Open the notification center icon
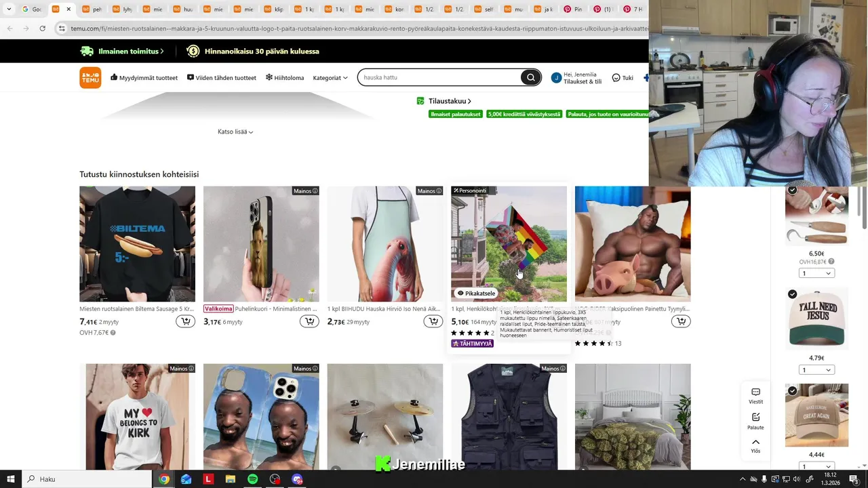The image size is (868, 488). coord(854,479)
